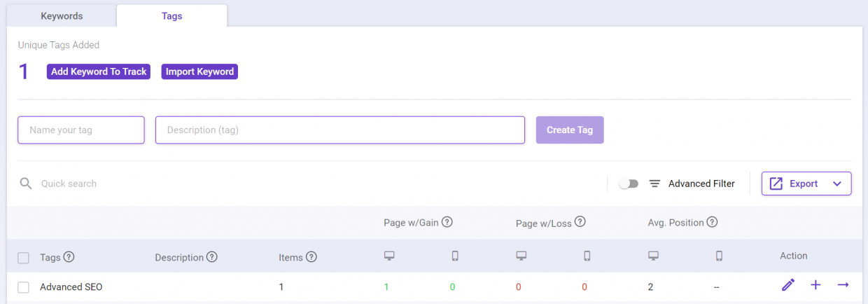The height and width of the screenshot is (304, 868).
Task: Click the Import Keyword button
Action: click(x=199, y=71)
